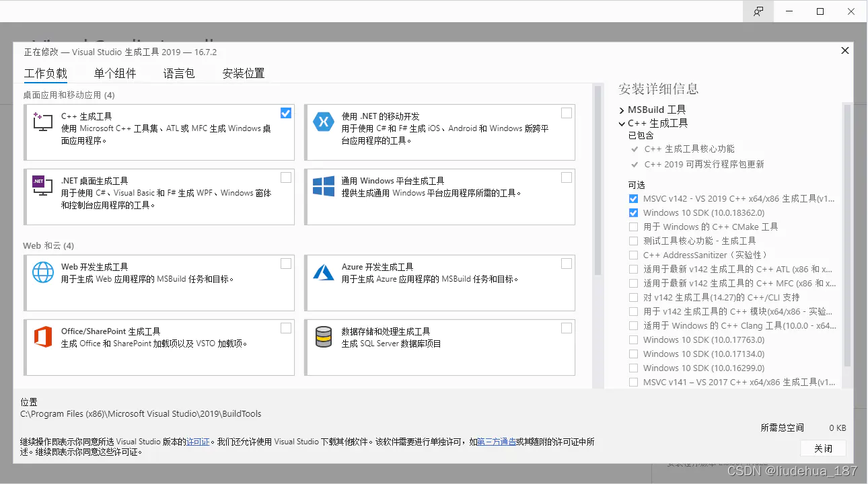Click the Office/SharePoint logo icon
Screen dimensions: 868x484
click(43, 337)
